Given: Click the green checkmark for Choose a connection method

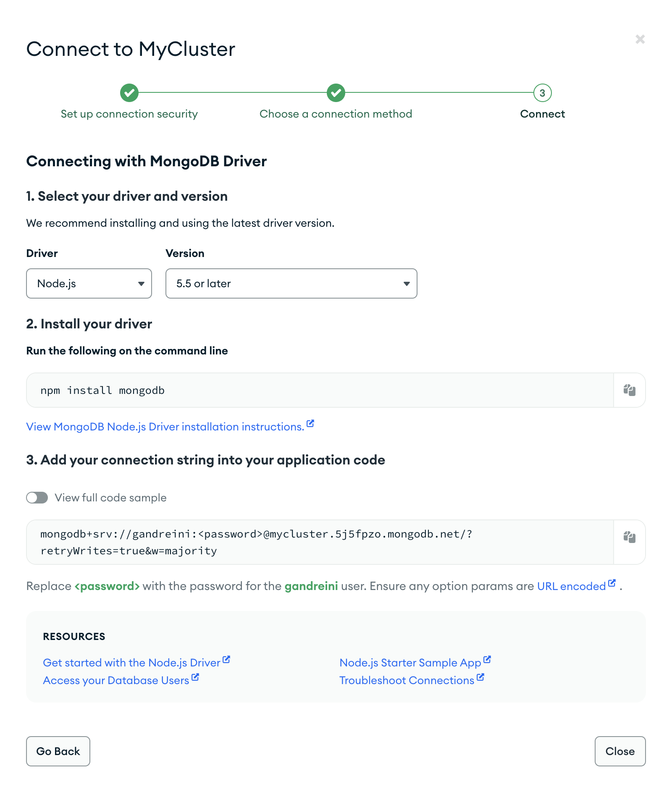Looking at the screenshot, I should pyautogui.click(x=336, y=93).
